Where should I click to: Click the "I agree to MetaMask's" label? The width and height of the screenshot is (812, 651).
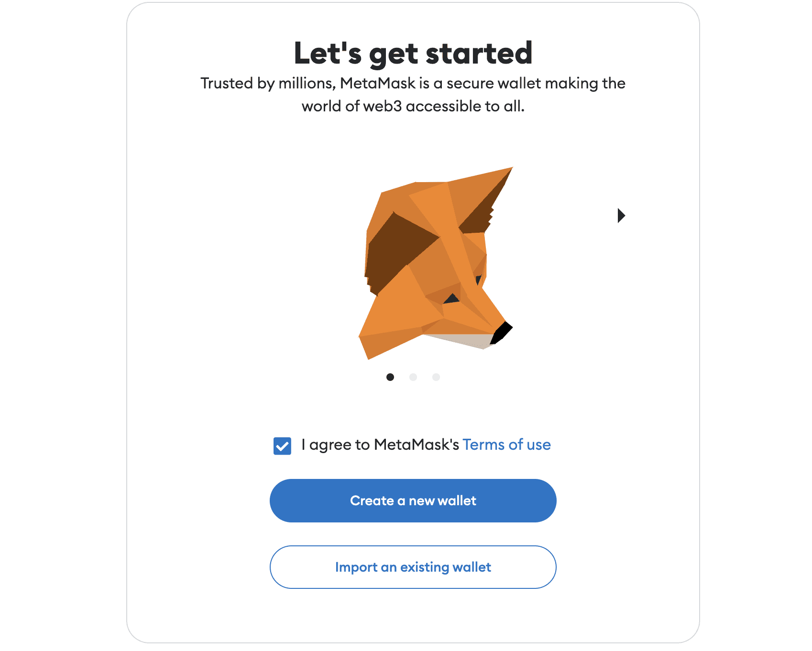click(380, 445)
